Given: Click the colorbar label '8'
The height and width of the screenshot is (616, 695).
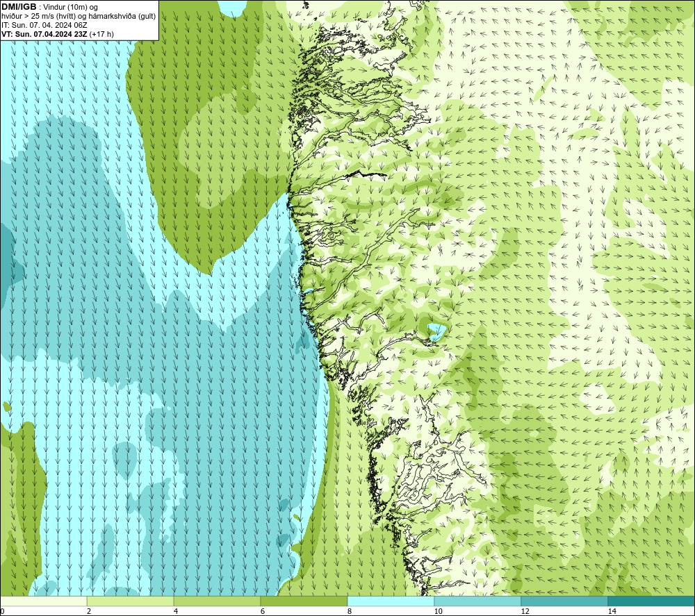Looking at the screenshot, I should [350, 611].
